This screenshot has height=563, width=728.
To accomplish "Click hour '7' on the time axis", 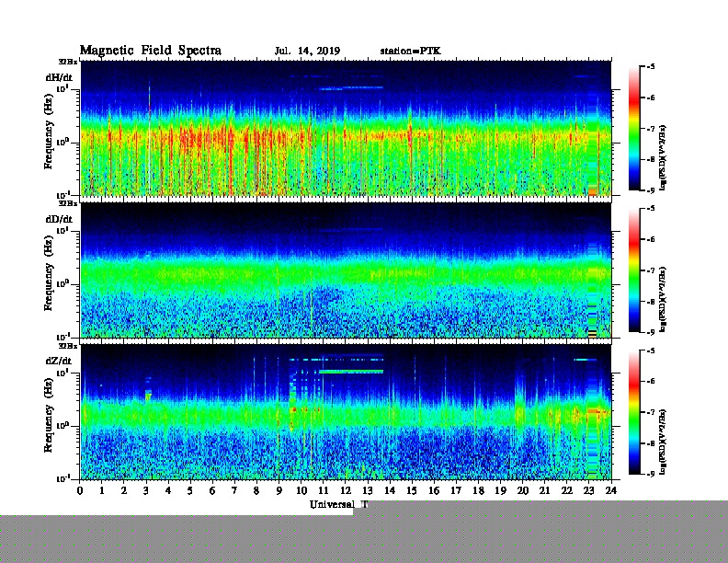I will tap(235, 490).
